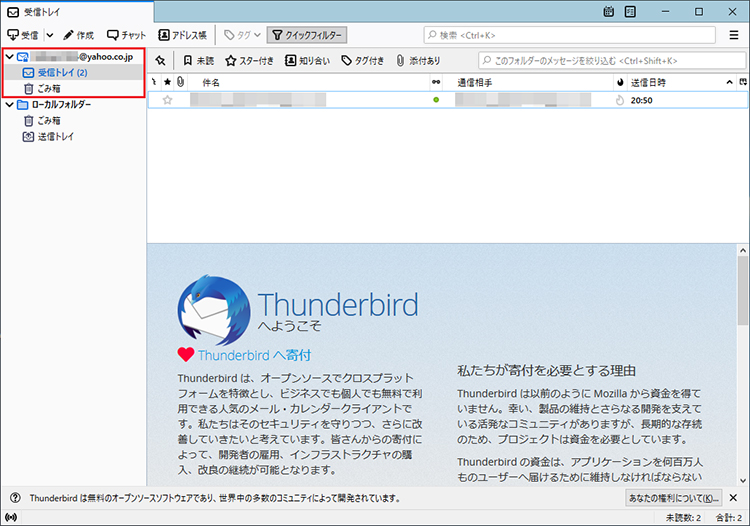The height and width of the screenshot is (526, 750).
Task: Toggle the 添付あり attachment filter
Action: click(x=418, y=60)
